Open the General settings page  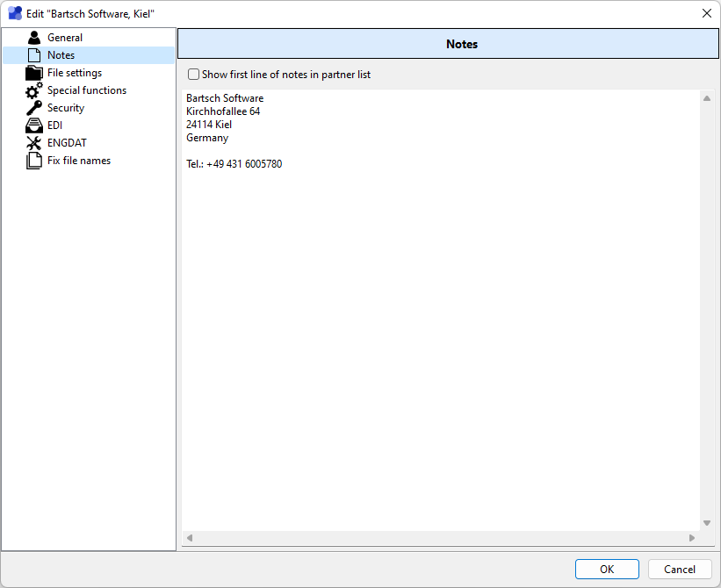pyautogui.click(x=65, y=38)
